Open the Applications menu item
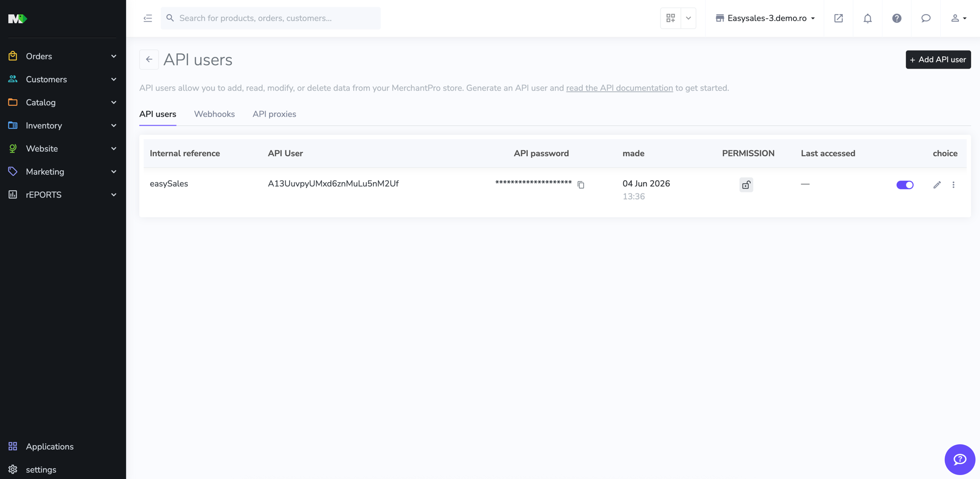Viewport: 980px width, 479px height. tap(63, 446)
